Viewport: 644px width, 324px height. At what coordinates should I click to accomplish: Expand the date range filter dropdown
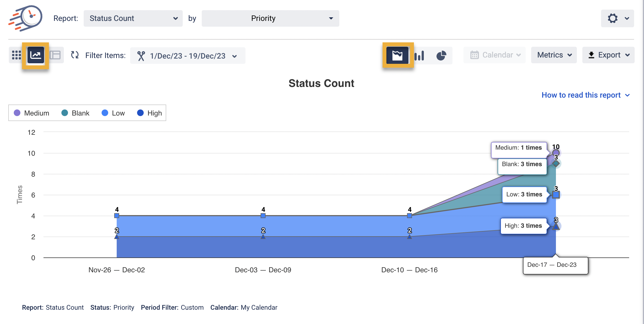click(x=188, y=56)
